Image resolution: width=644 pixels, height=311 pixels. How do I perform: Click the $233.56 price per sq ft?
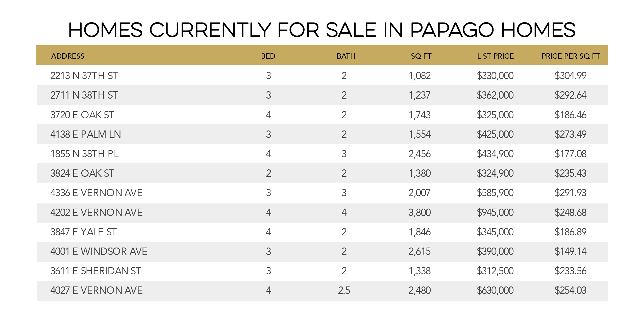570,271
